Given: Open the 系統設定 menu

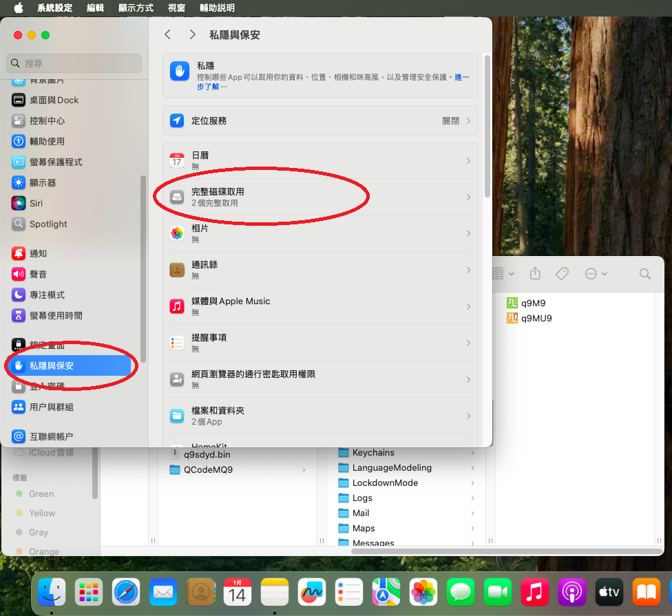Looking at the screenshot, I should coord(54,8).
